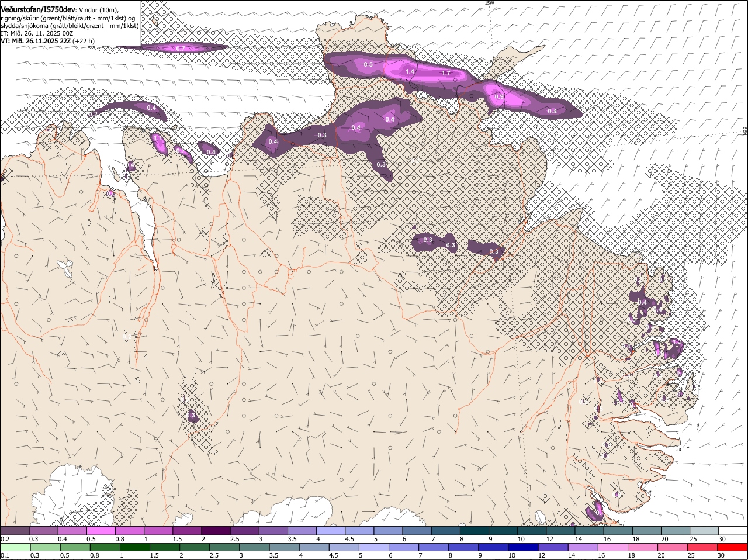This screenshot has width=748, height=560.
Task: Click lower legend purple swatch labeled 12
Action: (553, 547)
